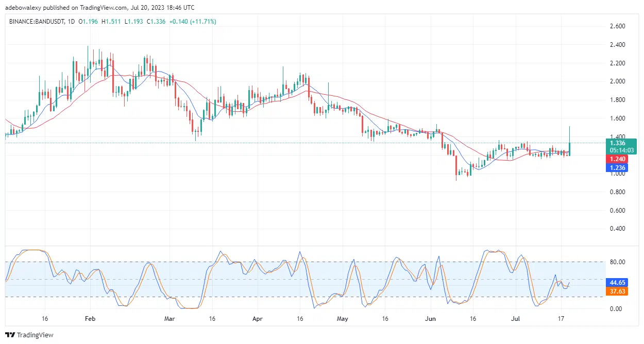Click the green 1.336 current price tag
The width and height of the screenshot is (644, 344).
tap(617, 143)
